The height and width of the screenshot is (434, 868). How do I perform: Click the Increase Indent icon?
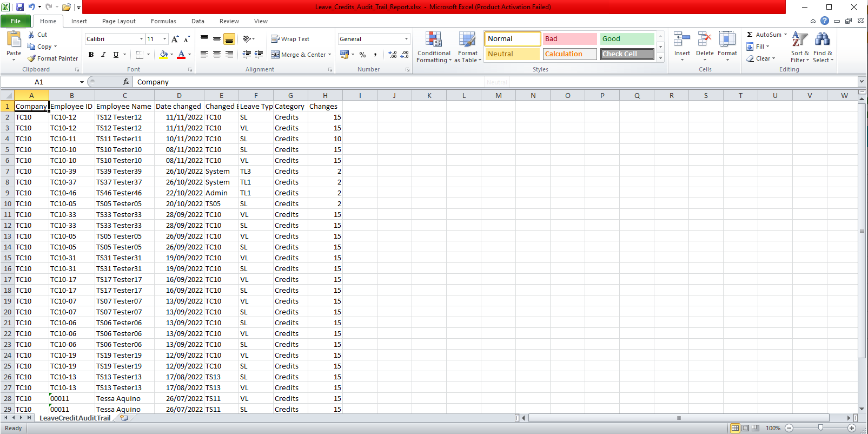click(x=259, y=55)
